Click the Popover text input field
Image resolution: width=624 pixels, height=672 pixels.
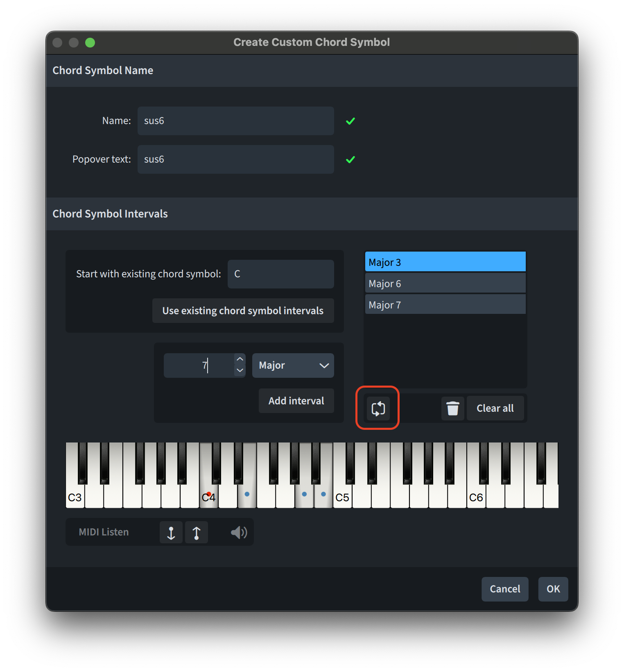click(x=235, y=159)
